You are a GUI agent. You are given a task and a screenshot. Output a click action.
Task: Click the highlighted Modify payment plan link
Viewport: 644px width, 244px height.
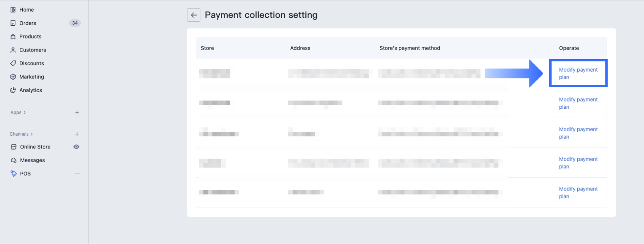[x=578, y=73]
